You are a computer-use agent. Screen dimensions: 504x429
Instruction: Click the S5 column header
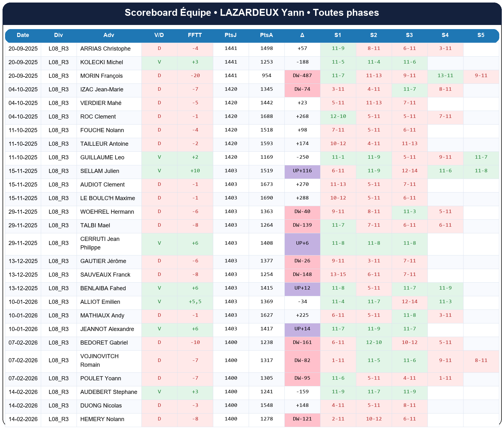click(481, 35)
